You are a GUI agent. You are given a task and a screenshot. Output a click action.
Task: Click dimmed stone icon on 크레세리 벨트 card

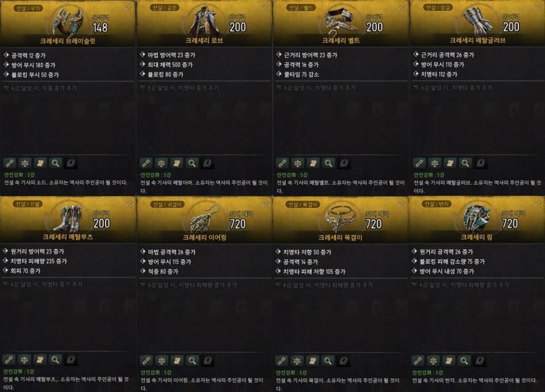[x=344, y=163]
